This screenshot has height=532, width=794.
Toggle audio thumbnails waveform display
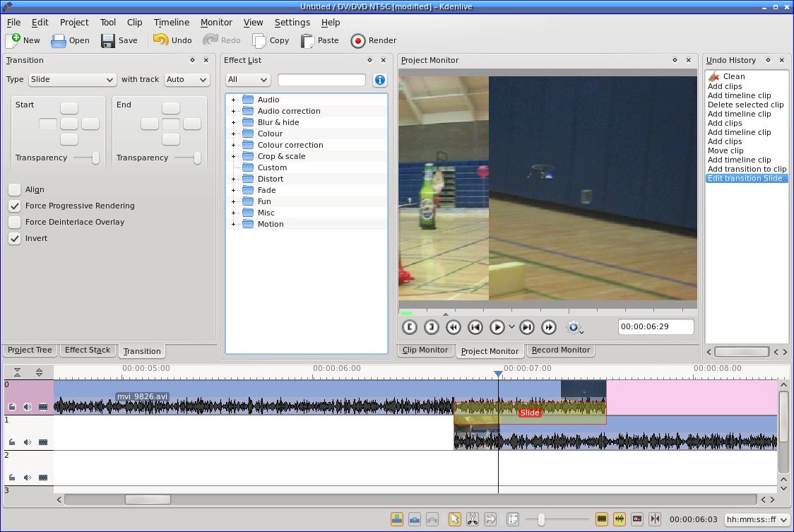620,519
